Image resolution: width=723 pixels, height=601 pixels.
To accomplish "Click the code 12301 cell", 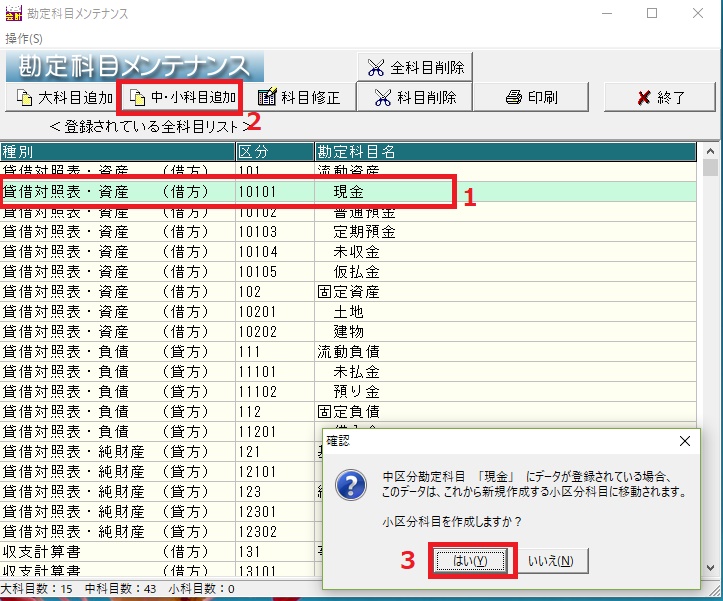I will [x=275, y=512].
